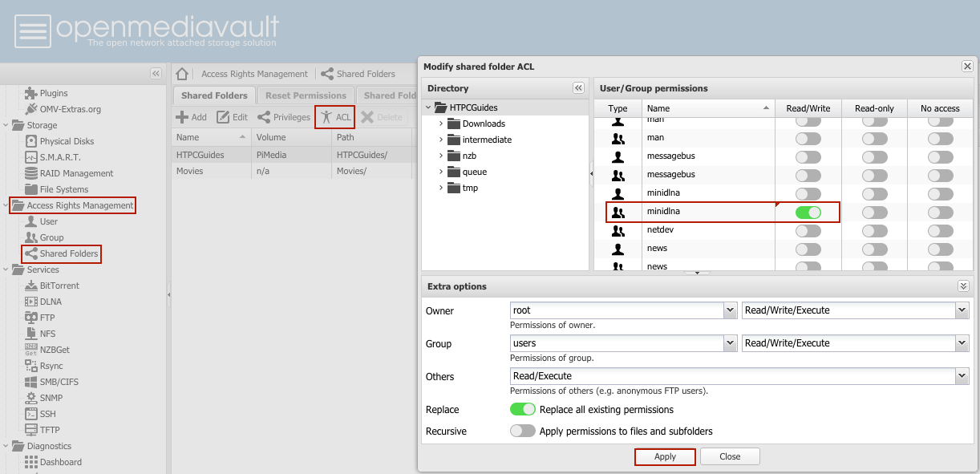This screenshot has width=980, height=474.
Task: Select the Shared Folders tab
Action: (214, 95)
